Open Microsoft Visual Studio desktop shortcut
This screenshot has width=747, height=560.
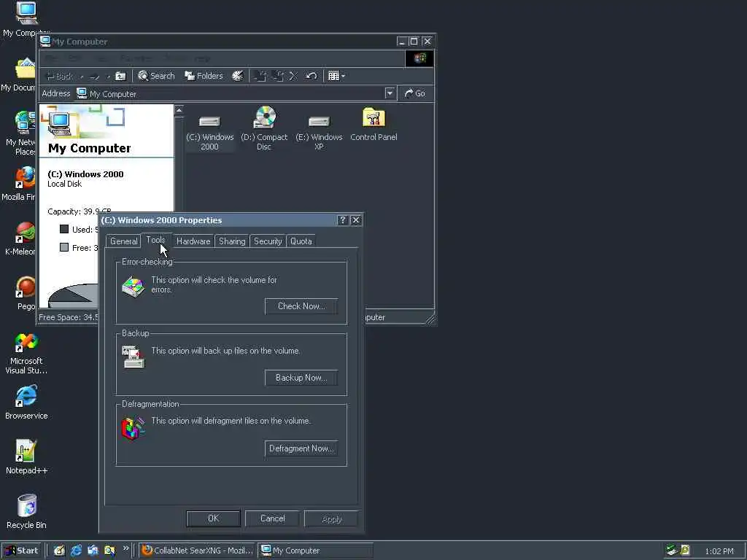pos(26,354)
